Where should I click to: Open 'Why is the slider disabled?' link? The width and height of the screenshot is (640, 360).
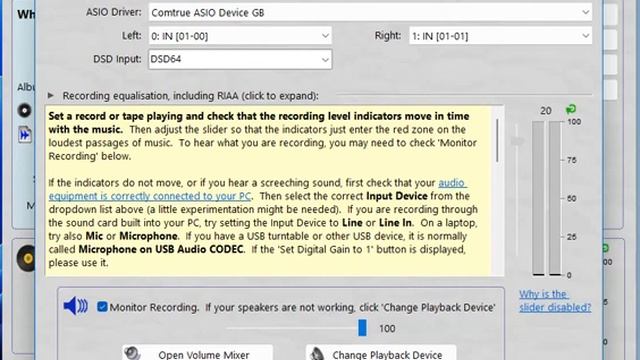(x=555, y=300)
